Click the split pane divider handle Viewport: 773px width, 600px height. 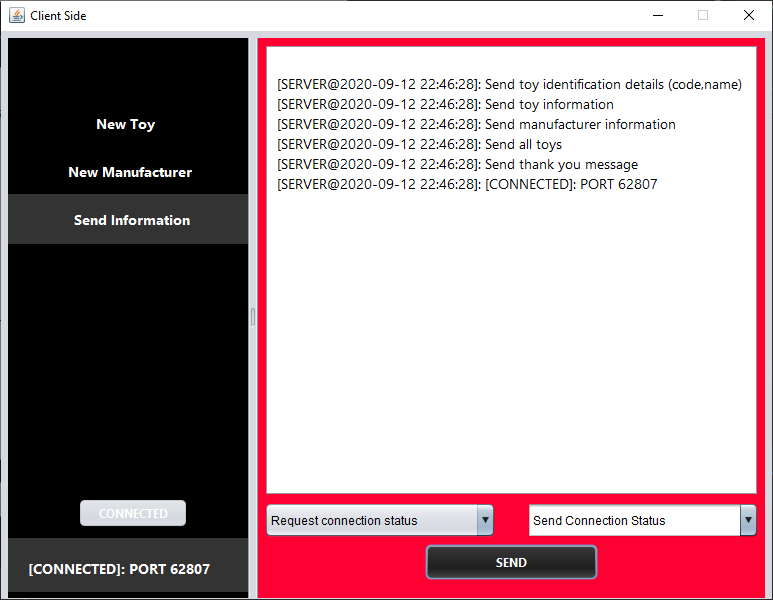[253, 317]
